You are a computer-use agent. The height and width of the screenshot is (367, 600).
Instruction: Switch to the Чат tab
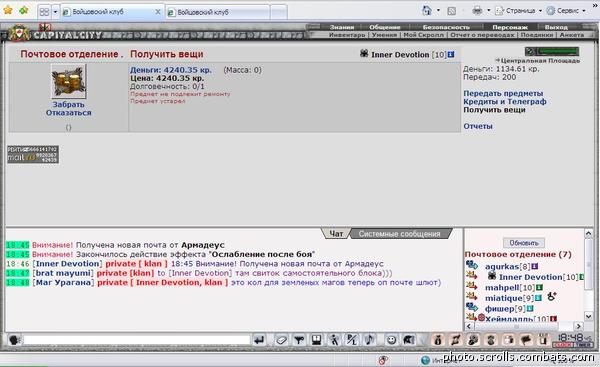click(336, 233)
